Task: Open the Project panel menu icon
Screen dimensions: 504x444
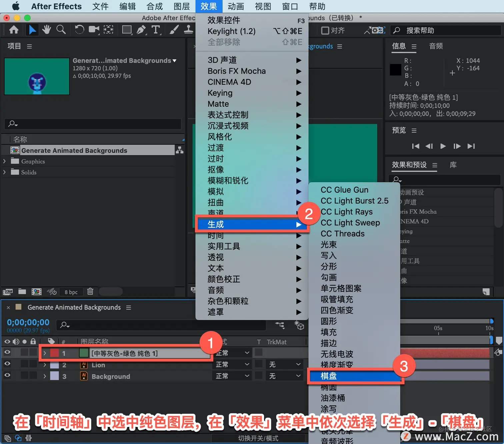Action: point(29,46)
